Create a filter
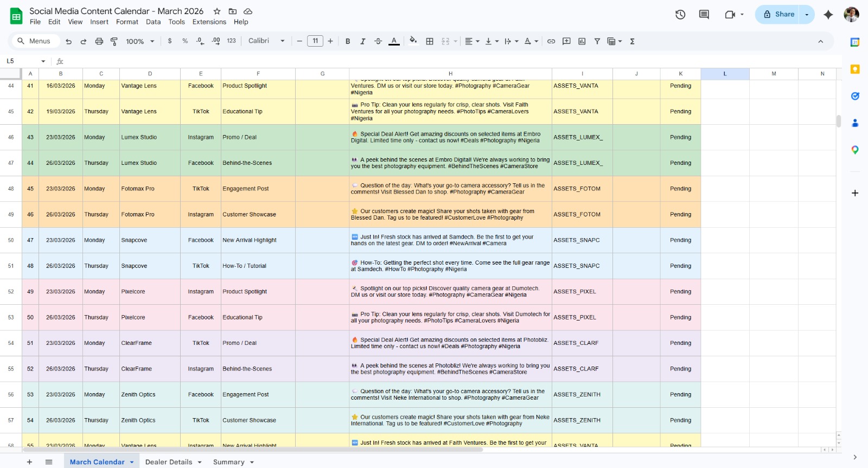The image size is (868, 468). pyautogui.click(x=597, y=41)
